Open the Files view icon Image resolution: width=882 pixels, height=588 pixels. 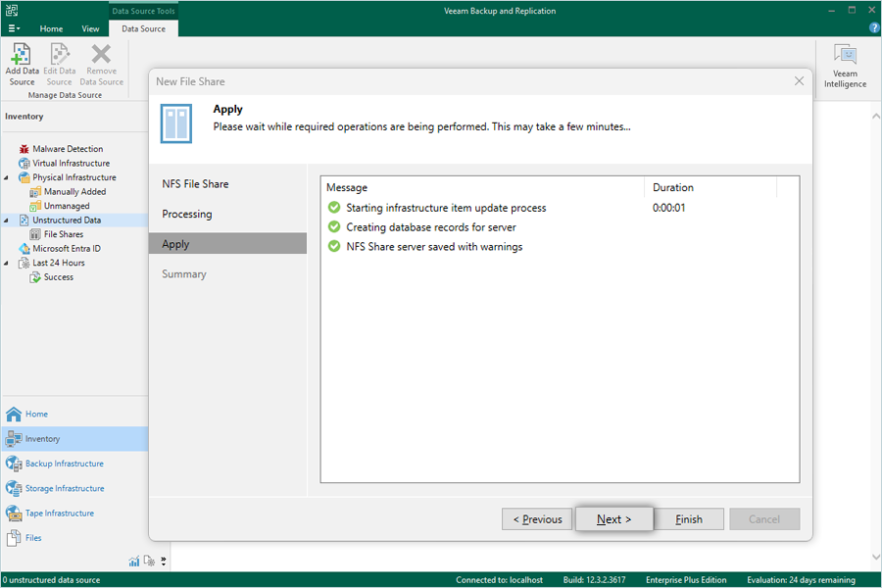14,538
